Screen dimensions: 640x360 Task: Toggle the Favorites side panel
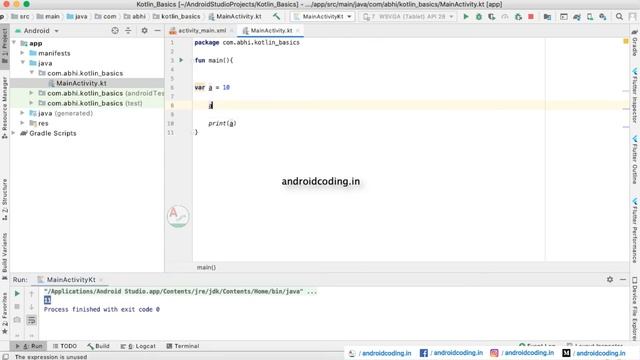4,313
